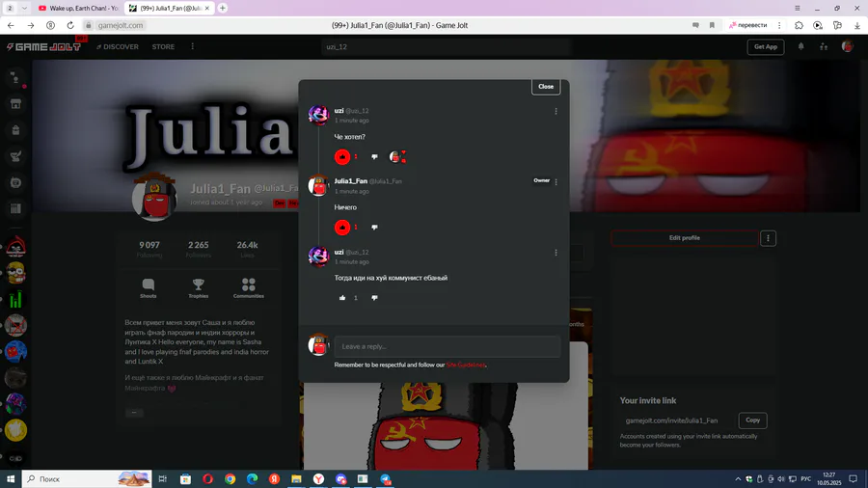The image size is (868, 488).
Task: Open the joltydex face icon in left sidebar
Action: (15, 182)
